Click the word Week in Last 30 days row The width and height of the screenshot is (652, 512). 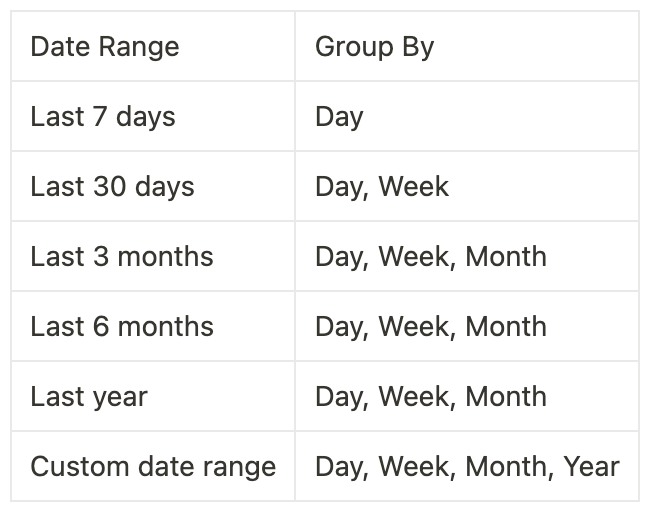[x=414, y=187]
